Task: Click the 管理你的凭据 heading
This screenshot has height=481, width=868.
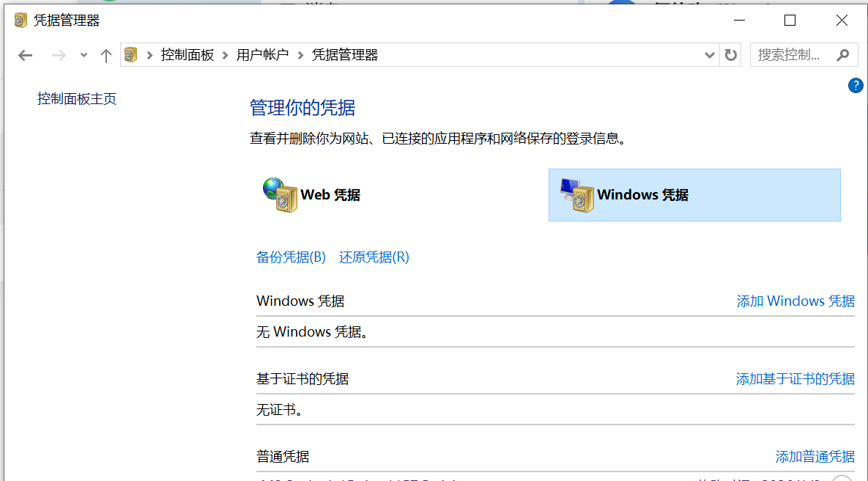Action: (x=303, y=108)
